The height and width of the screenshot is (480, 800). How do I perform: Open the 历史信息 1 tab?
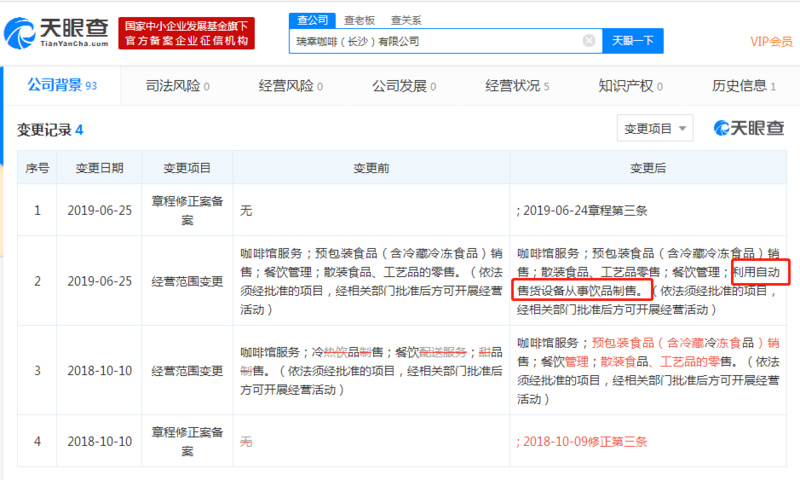pos(743,86)
